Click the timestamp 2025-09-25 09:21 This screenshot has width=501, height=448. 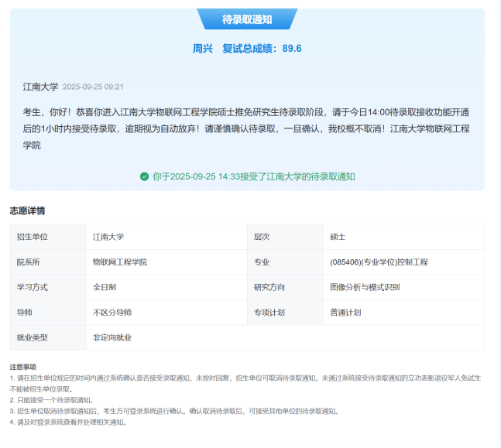tap(93, 87)
